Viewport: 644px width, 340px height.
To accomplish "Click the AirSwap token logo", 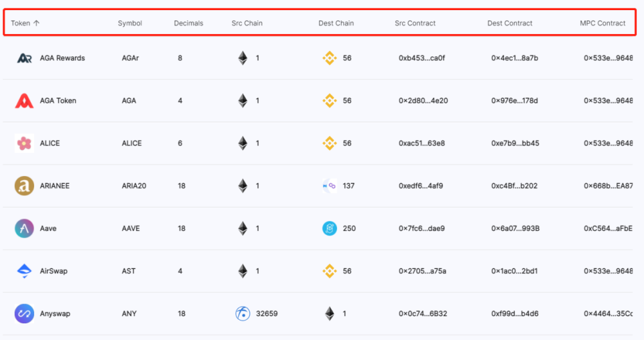I will [24, 271].
